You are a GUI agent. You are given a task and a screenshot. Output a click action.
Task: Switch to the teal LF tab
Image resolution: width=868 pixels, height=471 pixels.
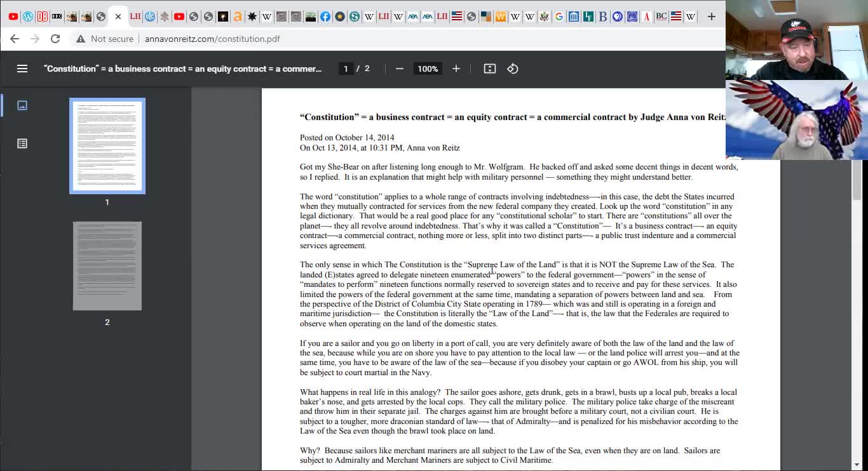[x=588, y=17]
